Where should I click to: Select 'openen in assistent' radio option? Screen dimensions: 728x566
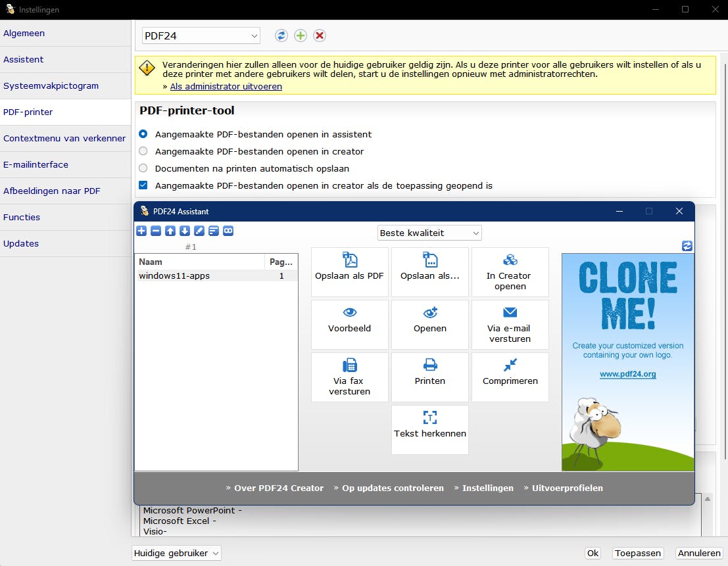(x=143, y=134)
